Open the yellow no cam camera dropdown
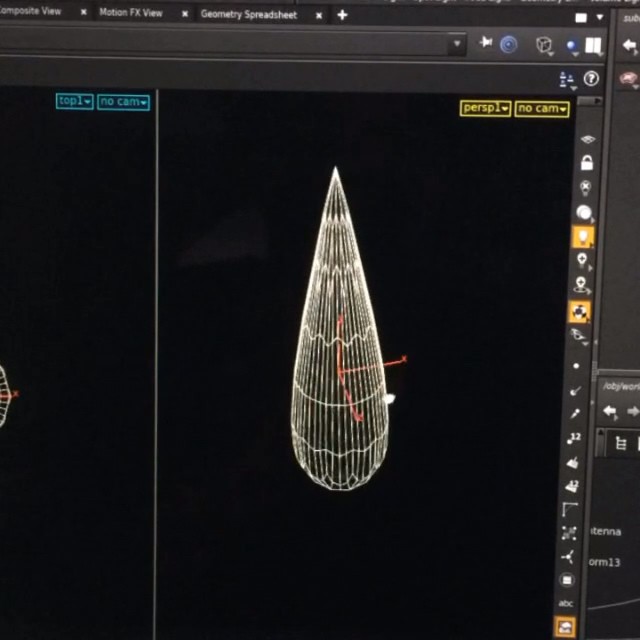640x640 pixels. point(541,108)
